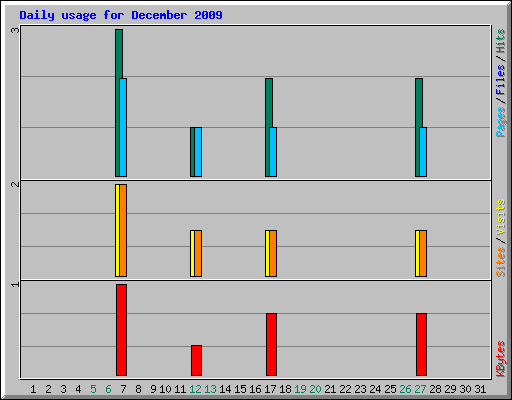Click the yellow Visits bar for day 17
Image resolution: width=512 pixels, height=400 pixels.
click(267, 253)
